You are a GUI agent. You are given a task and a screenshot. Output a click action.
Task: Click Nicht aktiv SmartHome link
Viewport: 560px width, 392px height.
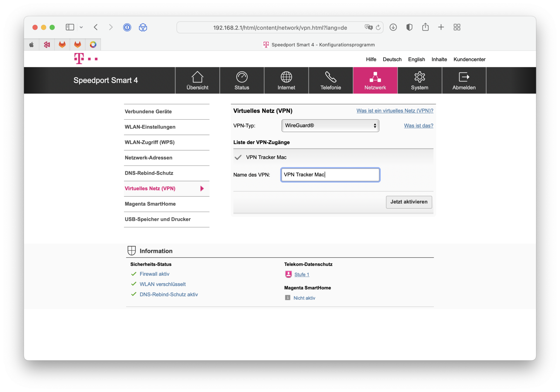tap(304, 298)
